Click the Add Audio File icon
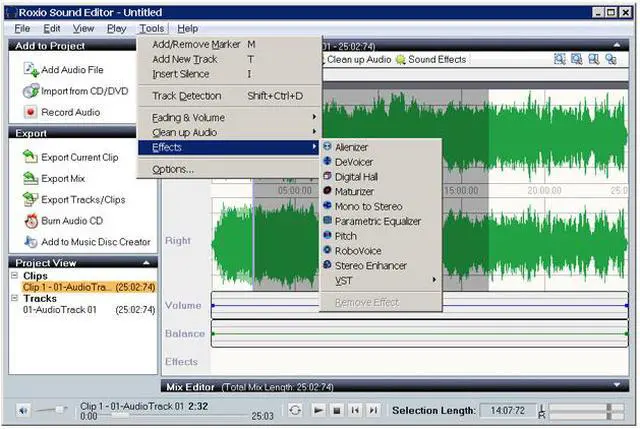The image size is (640, 429). click(30, 70)
